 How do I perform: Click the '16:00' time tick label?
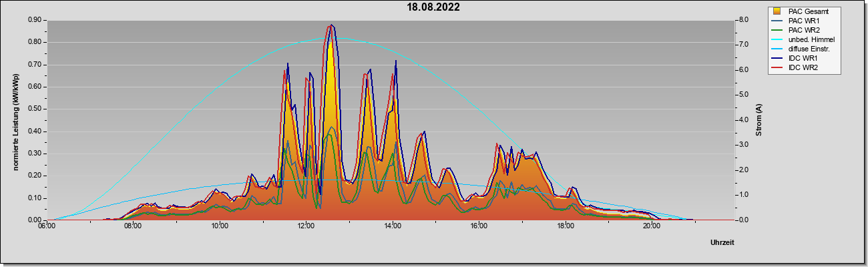[x=479, y=227]
